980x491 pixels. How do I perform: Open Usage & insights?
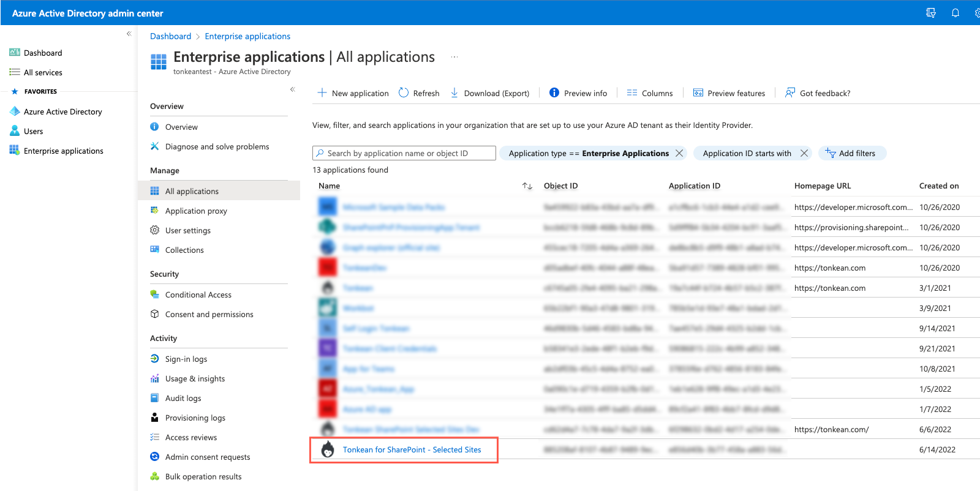[195, 378]
